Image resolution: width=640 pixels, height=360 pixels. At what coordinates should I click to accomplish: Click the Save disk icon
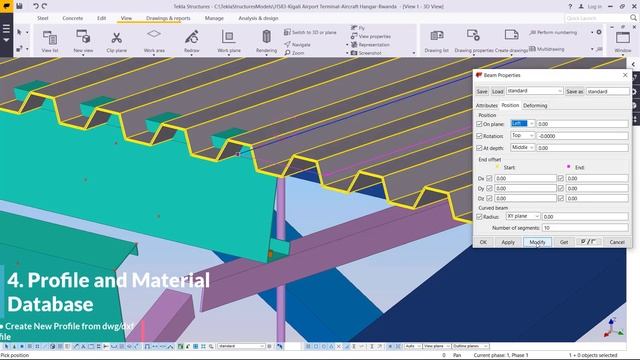pyautogui.click(x=19, y=6)
